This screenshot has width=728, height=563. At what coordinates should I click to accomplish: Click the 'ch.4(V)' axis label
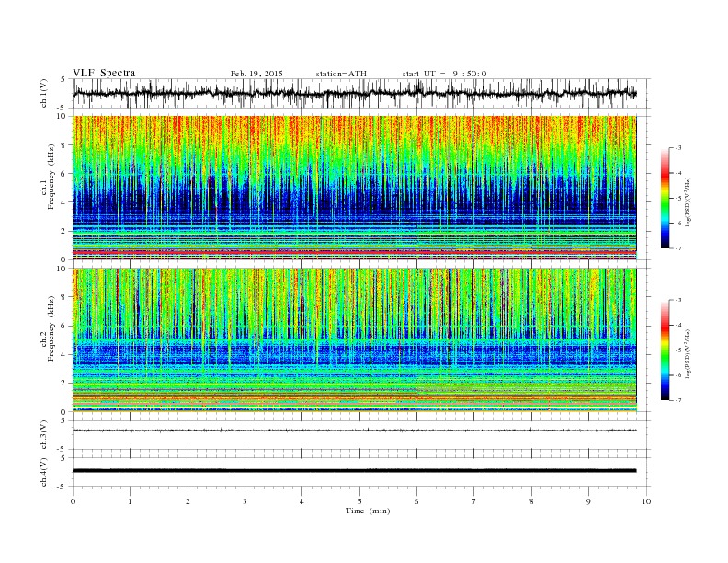coord(43,472)
